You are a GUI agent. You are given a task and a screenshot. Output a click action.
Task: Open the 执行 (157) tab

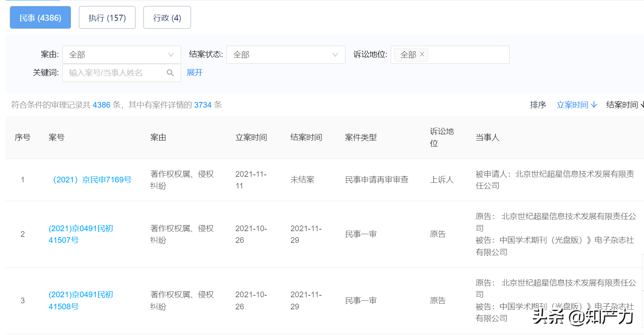[x=107, y=17]
